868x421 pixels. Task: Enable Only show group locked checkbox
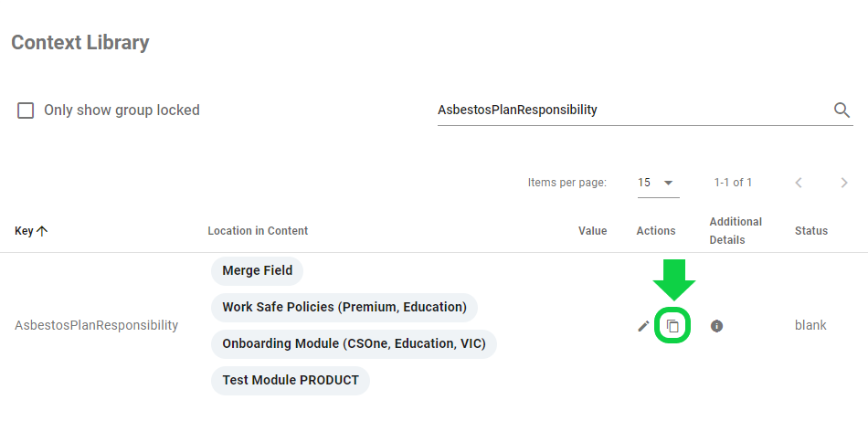(26, 111)
